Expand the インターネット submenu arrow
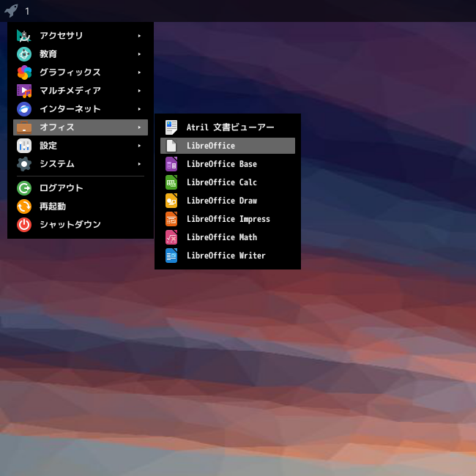Screen dimensions: 476x476 click(x=139, y=109)
